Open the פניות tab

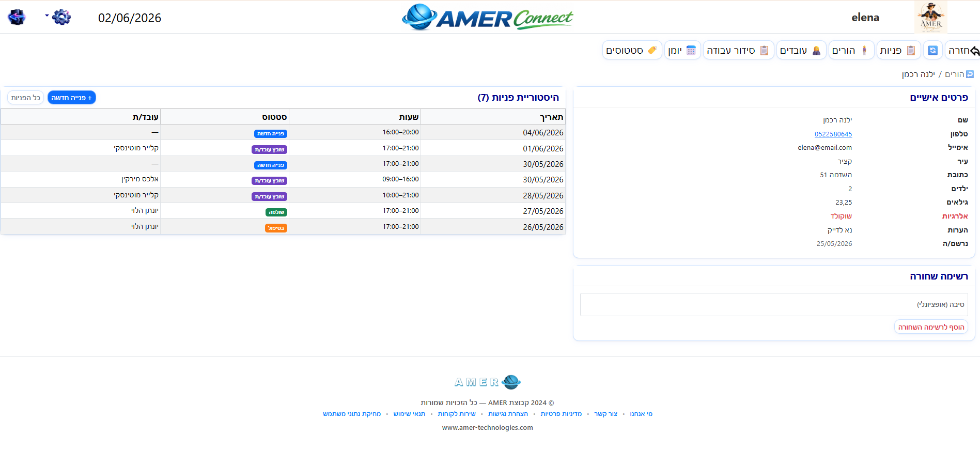[898, 50]
